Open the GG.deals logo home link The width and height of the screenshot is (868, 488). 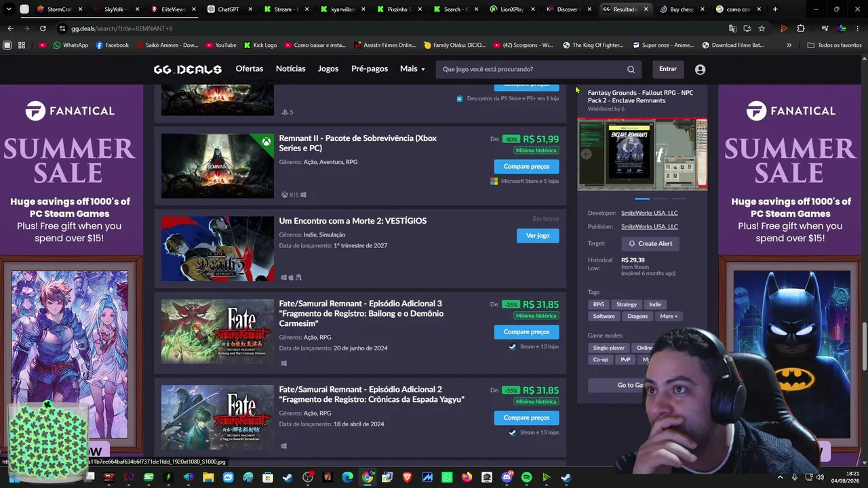click(x=187, y=69)
